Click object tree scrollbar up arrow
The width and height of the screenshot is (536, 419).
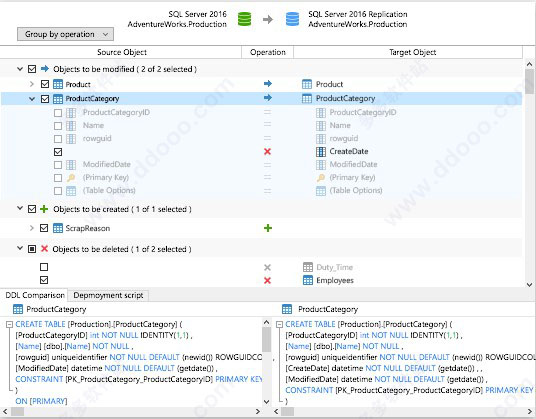coord(530,64)
